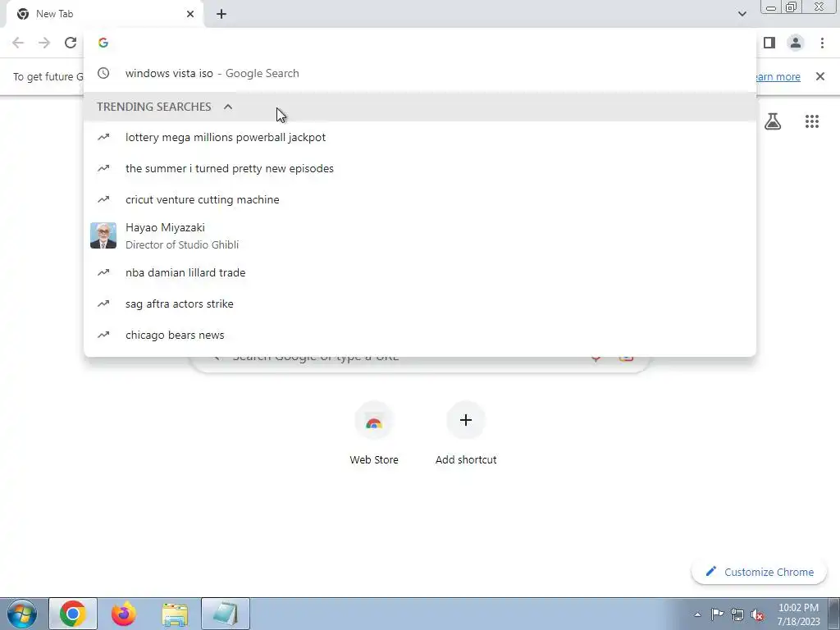Open a new tab with the plus icon
Viewport: 840px width, 630px height.
point(221,15)
